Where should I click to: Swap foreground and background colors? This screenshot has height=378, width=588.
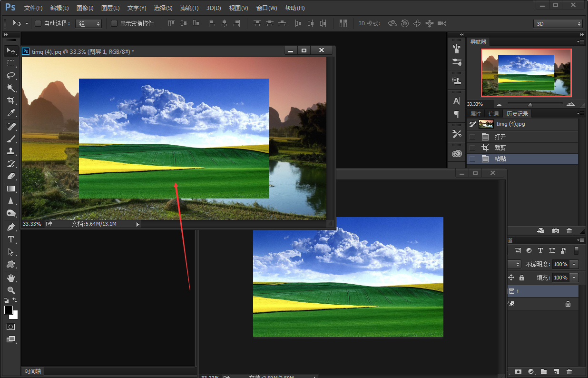click(x=15, y=300)
